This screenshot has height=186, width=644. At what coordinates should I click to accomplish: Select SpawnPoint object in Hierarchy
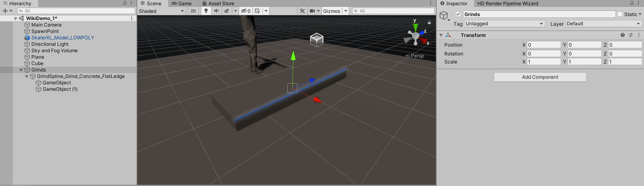pyautogui.click(x=45, y=31)
